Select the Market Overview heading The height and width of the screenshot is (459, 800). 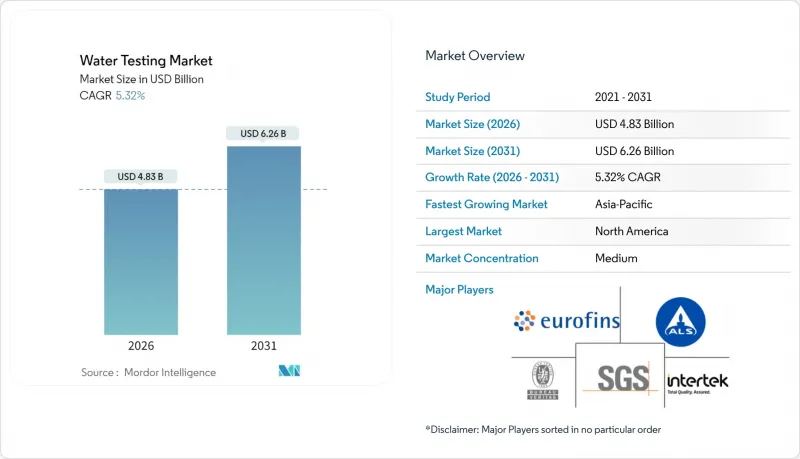(x=474, y=56)
